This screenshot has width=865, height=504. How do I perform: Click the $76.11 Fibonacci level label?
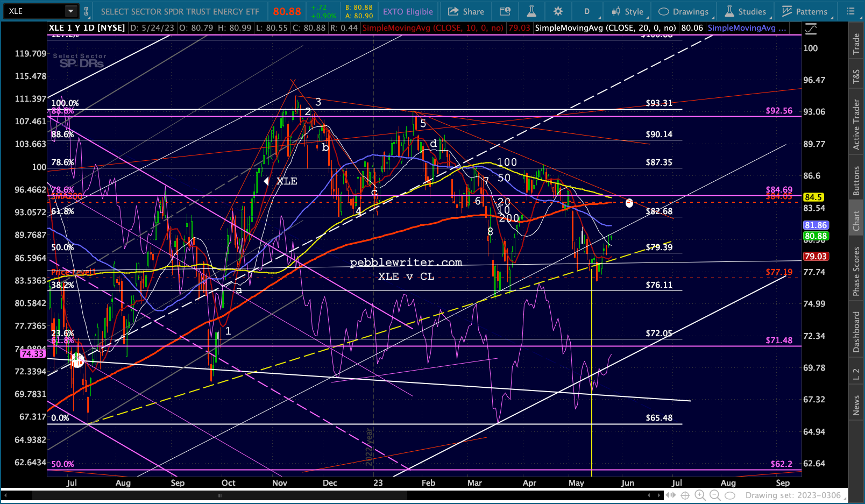[659, 285]
